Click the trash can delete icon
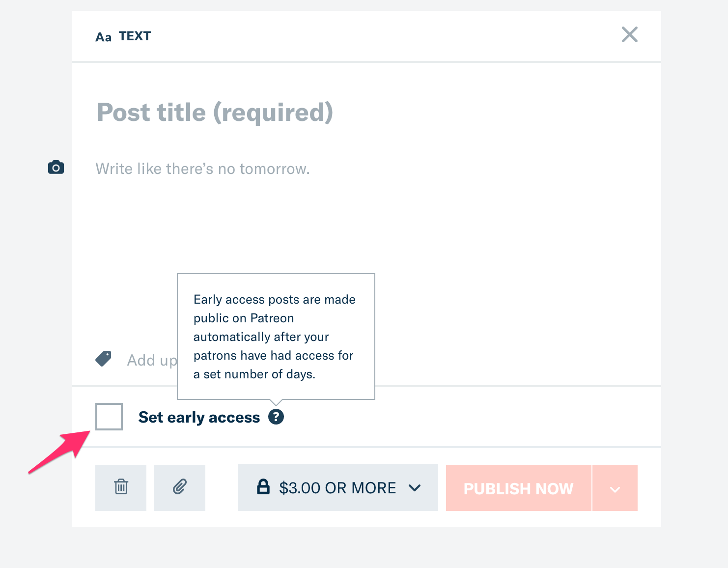Image resolution: width=728 pixels, height=568 pixels. tap(121, 487)
